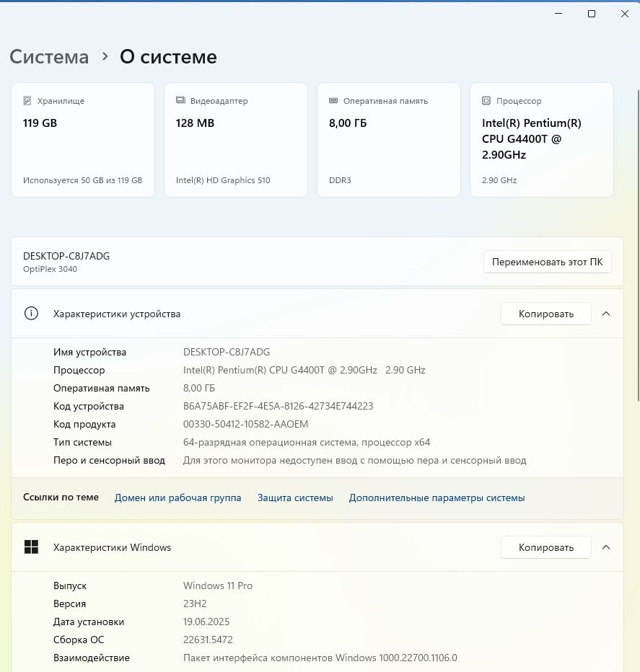This screenshot has height=672, width=640.
Task: Click 'Пакет интерфейса компонентов Windows' value
Action: click(320, 658)
